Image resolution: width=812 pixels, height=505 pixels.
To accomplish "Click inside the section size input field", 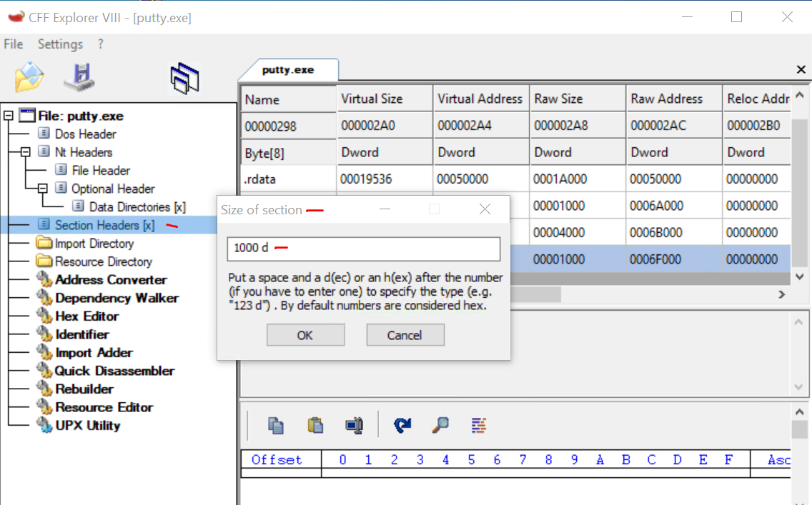I will (363, 249).
